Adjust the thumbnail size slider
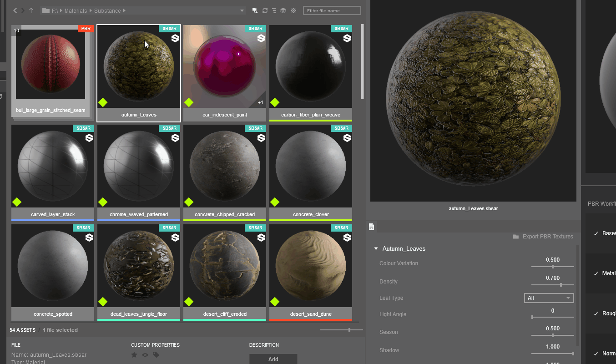Image resolution: width=616 pixels, height=364 pixels. (x=342, y=330)
